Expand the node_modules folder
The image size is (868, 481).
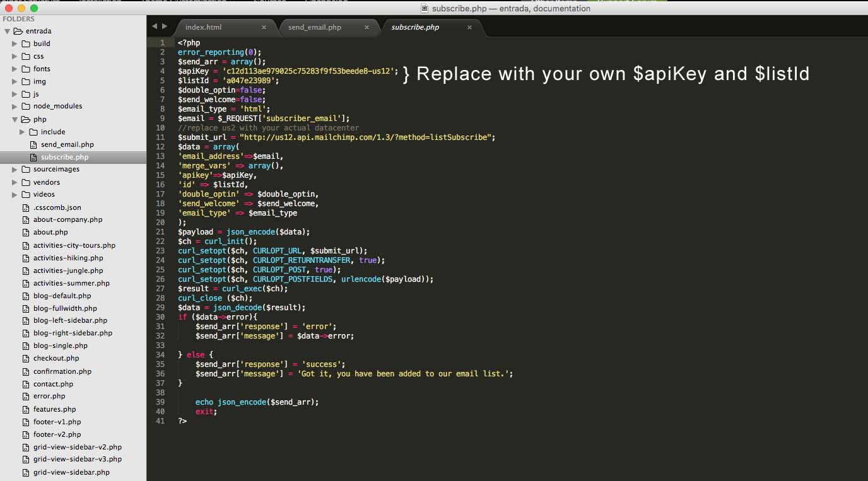[15, 107]
